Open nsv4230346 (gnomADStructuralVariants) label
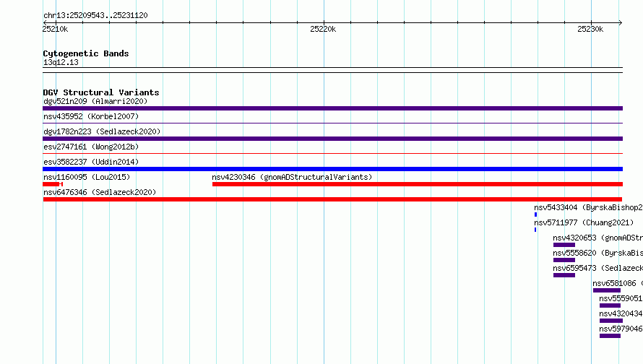Screen dimensions: 643x364 [292, 177]
